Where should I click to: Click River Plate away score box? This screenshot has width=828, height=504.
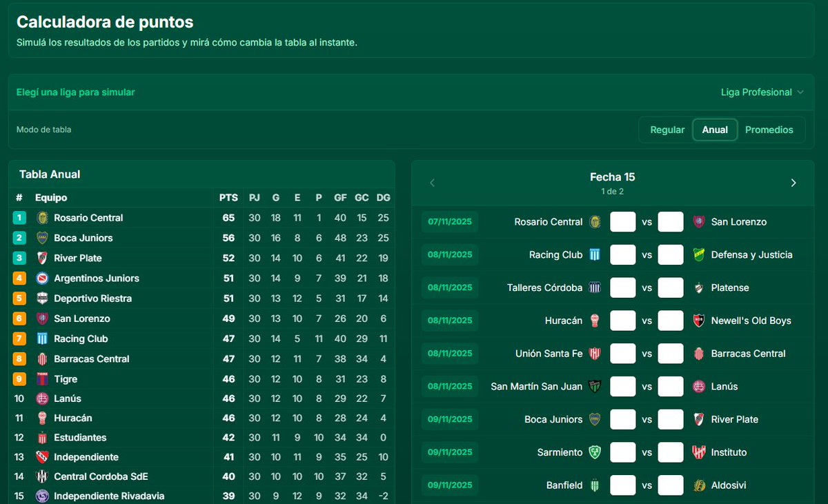point(671,419)
